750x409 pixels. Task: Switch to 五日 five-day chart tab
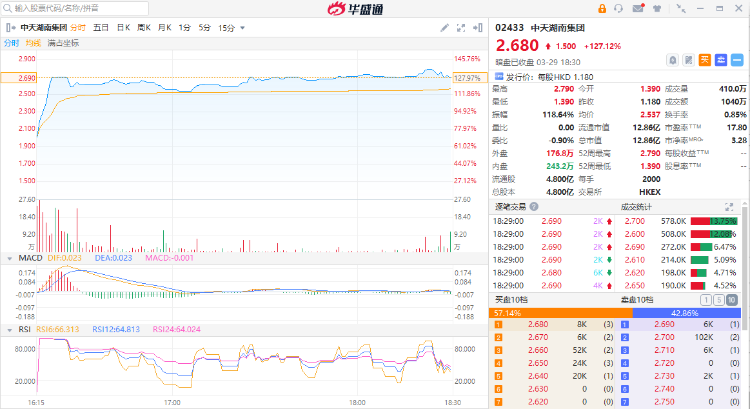[x=100, y=28]
